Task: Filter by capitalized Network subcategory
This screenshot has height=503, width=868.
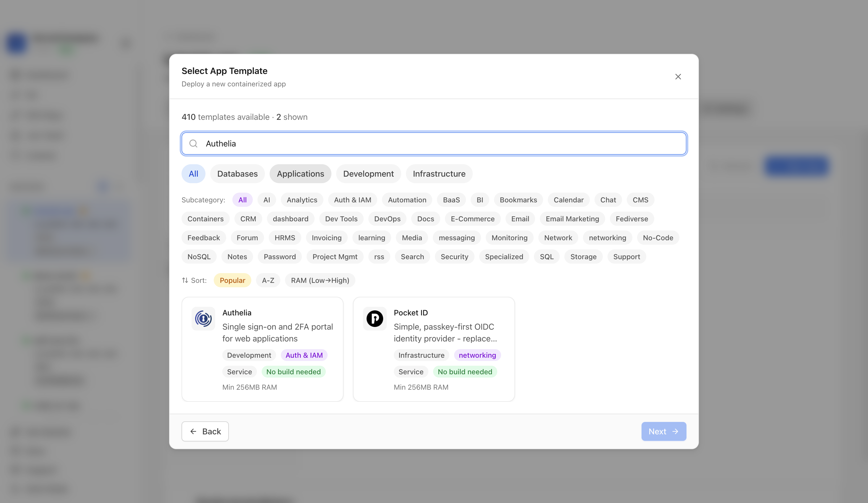Action: tap(558, 238)
